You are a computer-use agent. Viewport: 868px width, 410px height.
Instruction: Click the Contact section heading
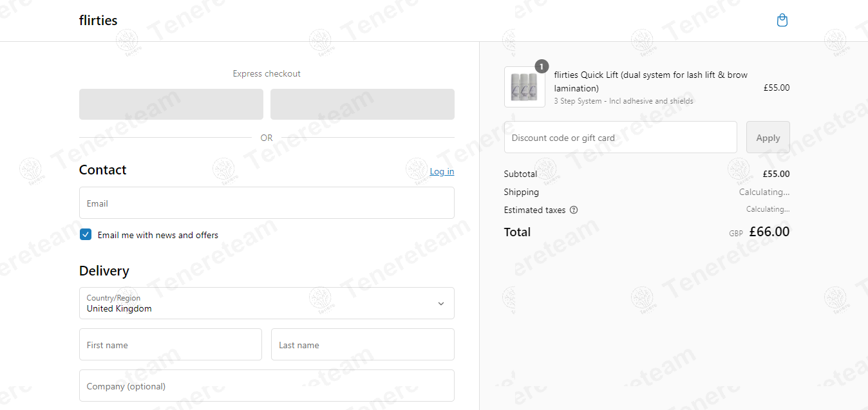click(103, 170)
